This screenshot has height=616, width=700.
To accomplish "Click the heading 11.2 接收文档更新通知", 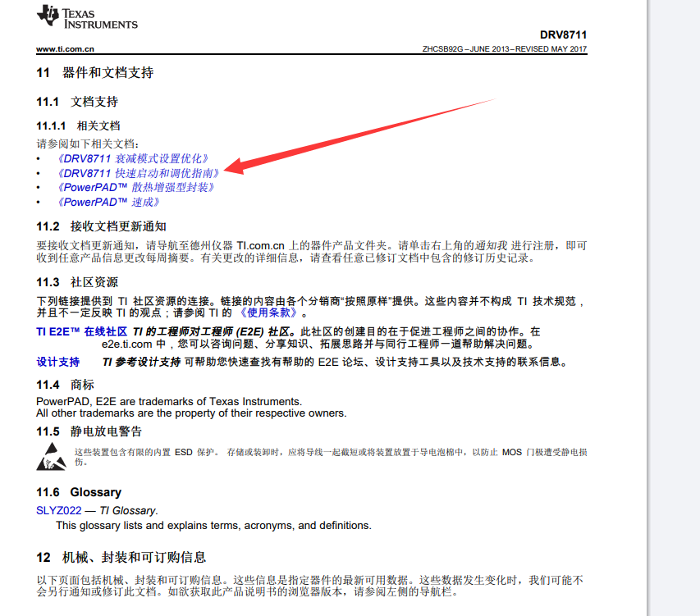I will coord(101,226).
